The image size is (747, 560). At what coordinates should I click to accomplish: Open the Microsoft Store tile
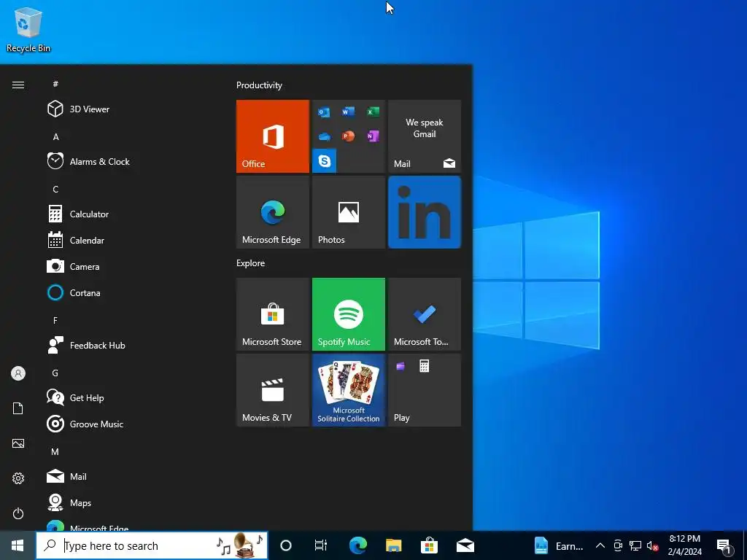(273, 314)
